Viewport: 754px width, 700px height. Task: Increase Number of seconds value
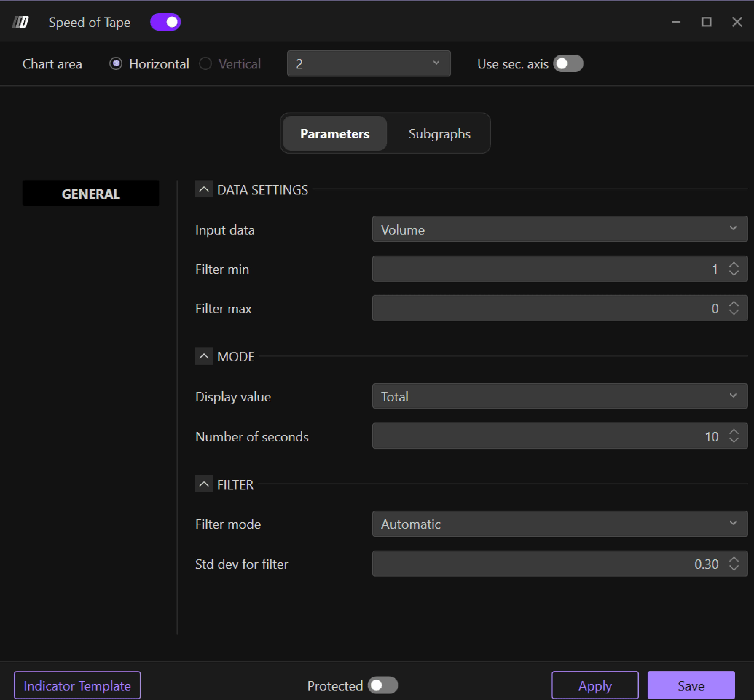click(x=734, y=432)
